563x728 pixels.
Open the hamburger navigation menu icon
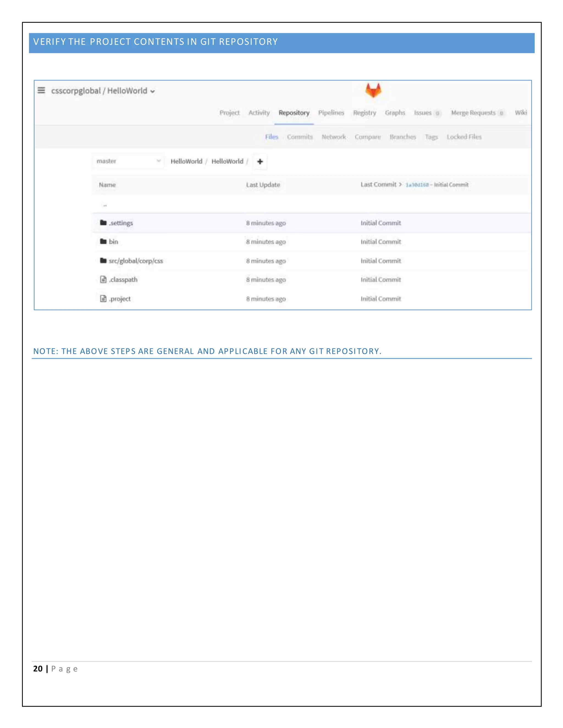[41, 90]
